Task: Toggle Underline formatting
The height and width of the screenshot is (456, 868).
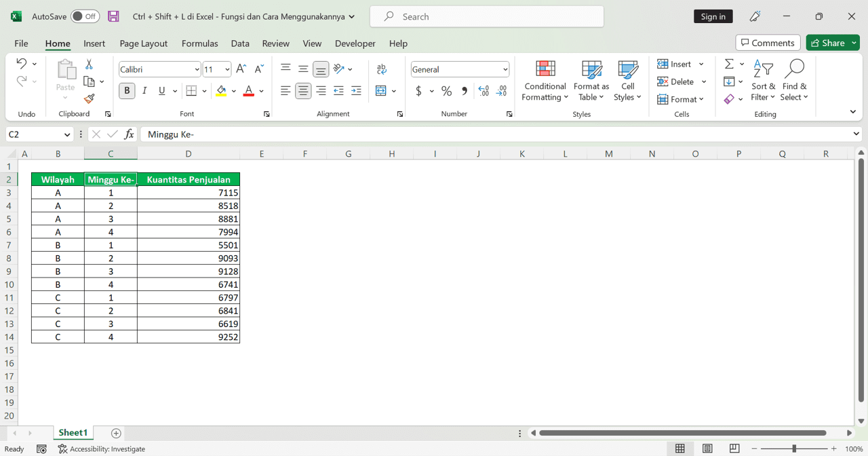Action: click(x=161, y=91)
